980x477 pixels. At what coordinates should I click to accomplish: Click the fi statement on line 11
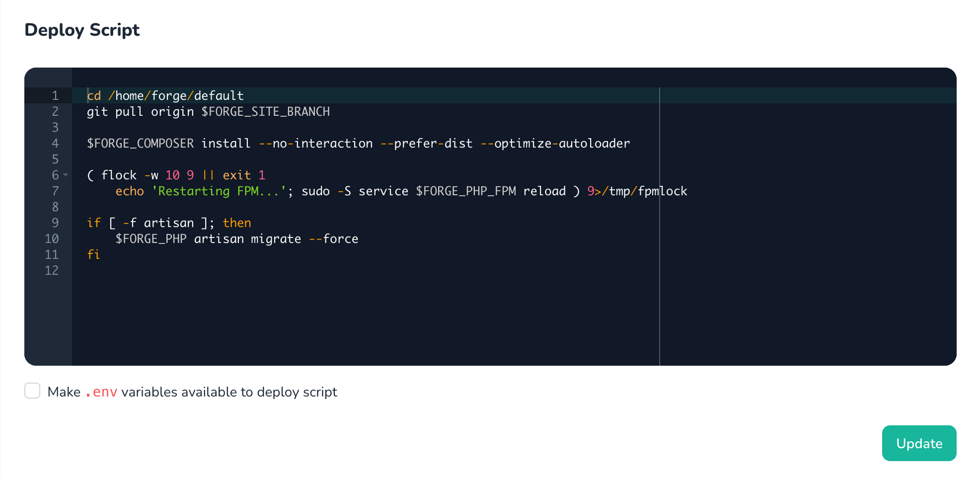[x=93, y=254]
